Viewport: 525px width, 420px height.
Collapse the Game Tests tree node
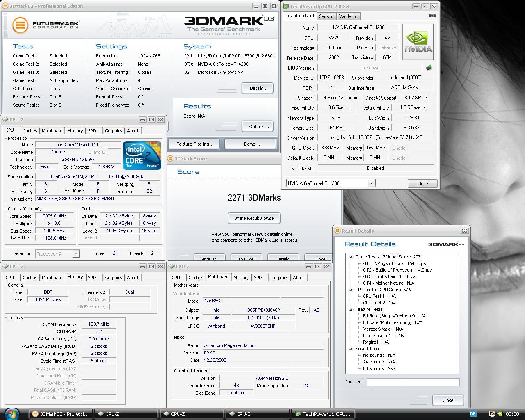tap(351, 257)
